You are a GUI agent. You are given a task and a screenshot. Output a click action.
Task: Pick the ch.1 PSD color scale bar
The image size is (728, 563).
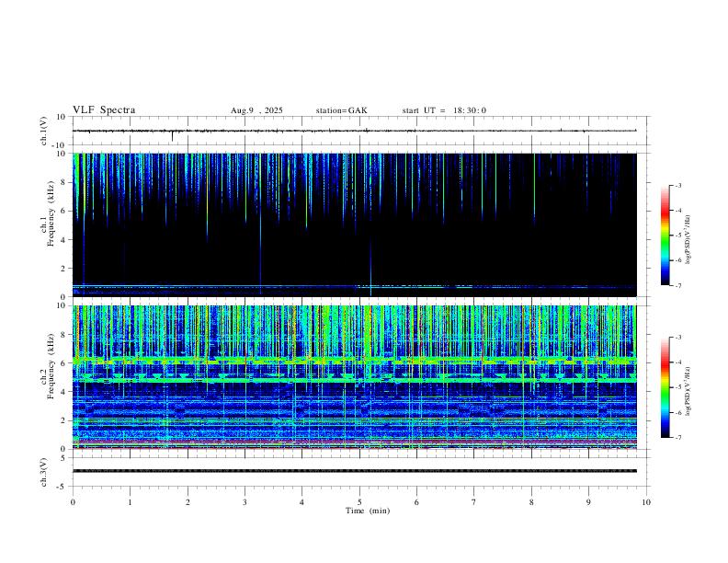[x=665, y=236]
